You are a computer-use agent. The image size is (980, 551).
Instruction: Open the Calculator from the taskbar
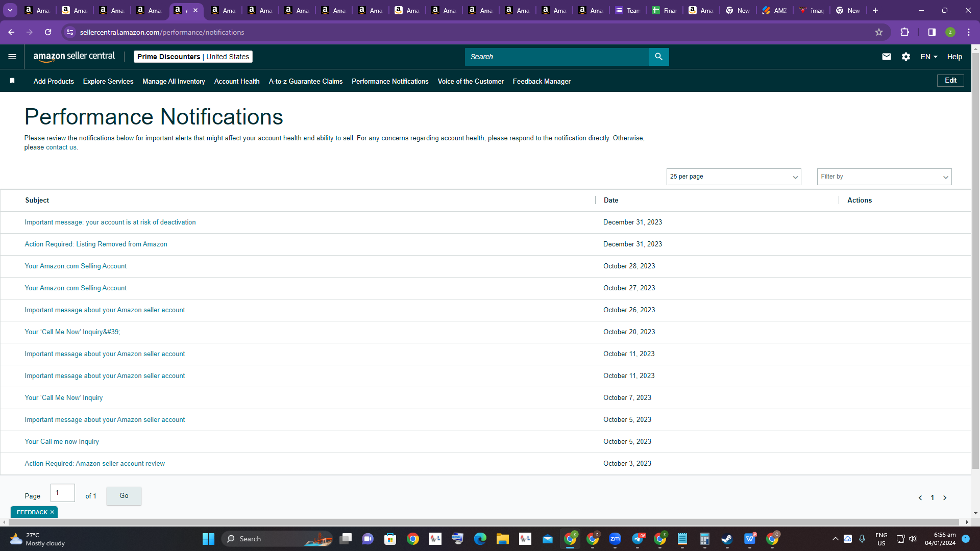click(x=704, y=539)
